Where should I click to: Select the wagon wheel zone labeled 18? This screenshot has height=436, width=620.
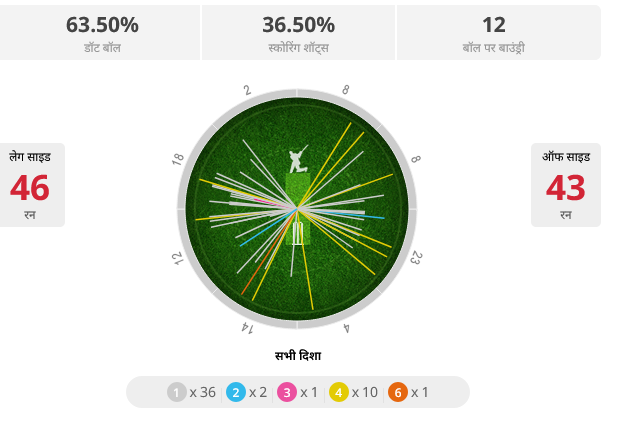(x=178, y=159)
